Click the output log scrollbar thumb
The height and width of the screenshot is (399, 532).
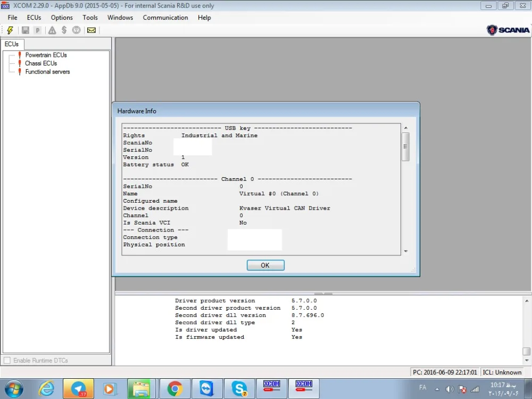point(527,351)
